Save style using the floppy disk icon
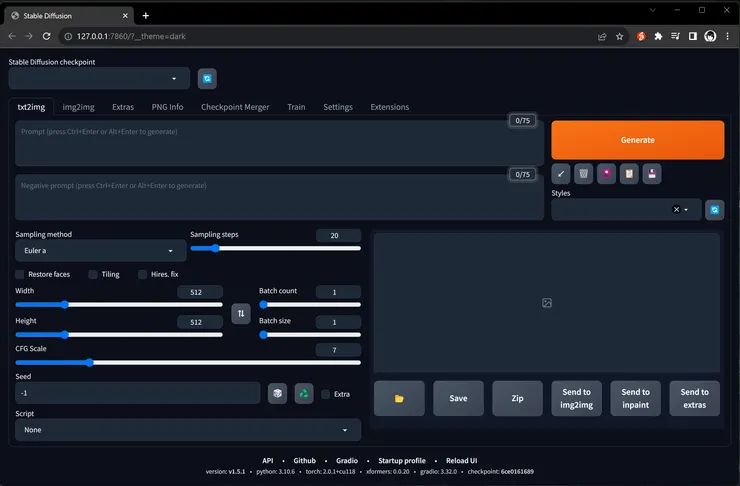 652,174
